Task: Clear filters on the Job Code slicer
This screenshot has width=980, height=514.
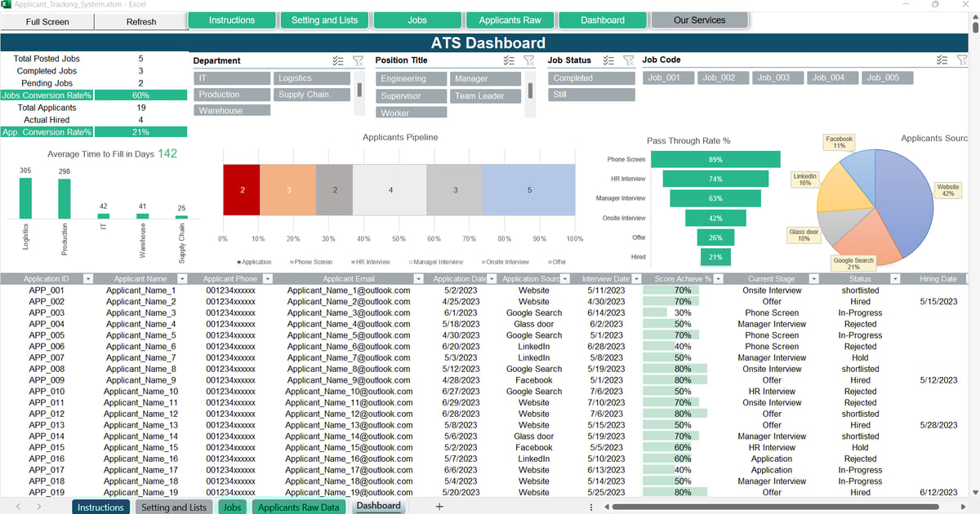Action: (x=962, y=60)
